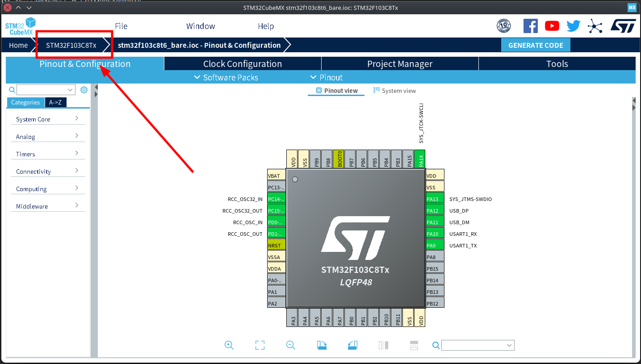The width and height of the screenshot is (641, 364).
Task: Open the Window menu
Action: (x=201, y=26)
